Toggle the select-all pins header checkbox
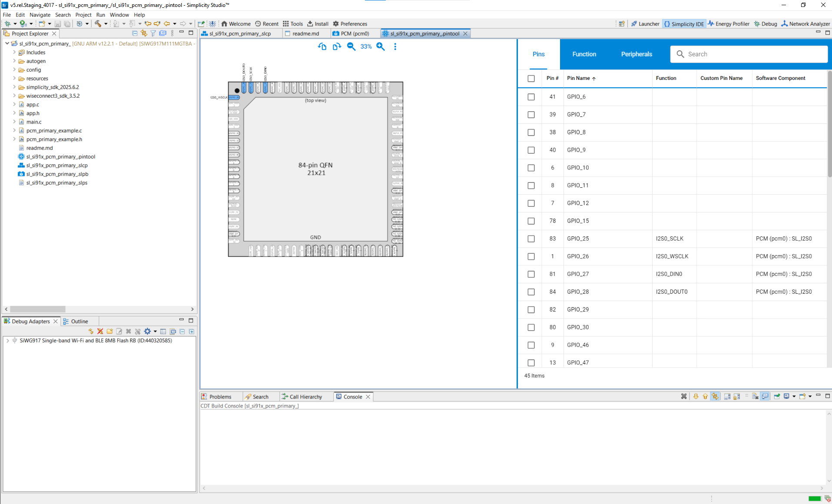 click(x=531, y=79)
